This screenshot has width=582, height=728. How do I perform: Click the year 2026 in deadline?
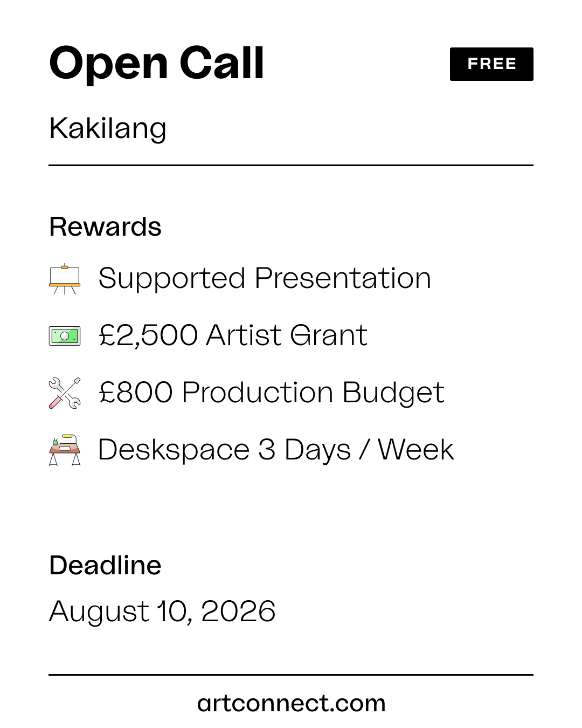pos(238,611)
